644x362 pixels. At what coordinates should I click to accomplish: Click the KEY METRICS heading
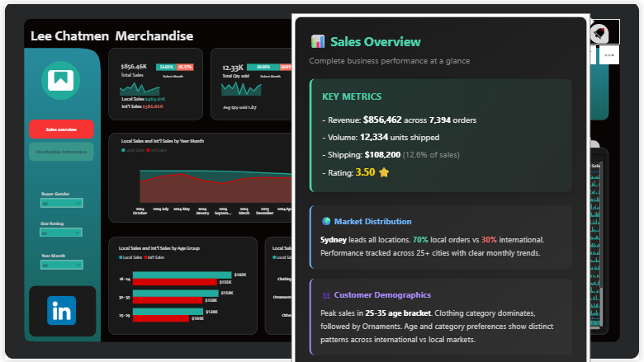point(352,96)
